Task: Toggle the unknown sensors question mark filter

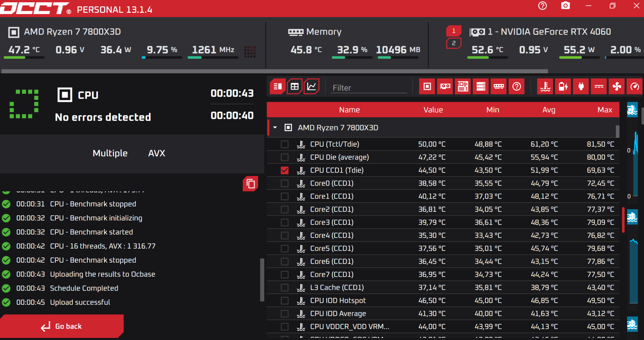Action: coord(517,87)
